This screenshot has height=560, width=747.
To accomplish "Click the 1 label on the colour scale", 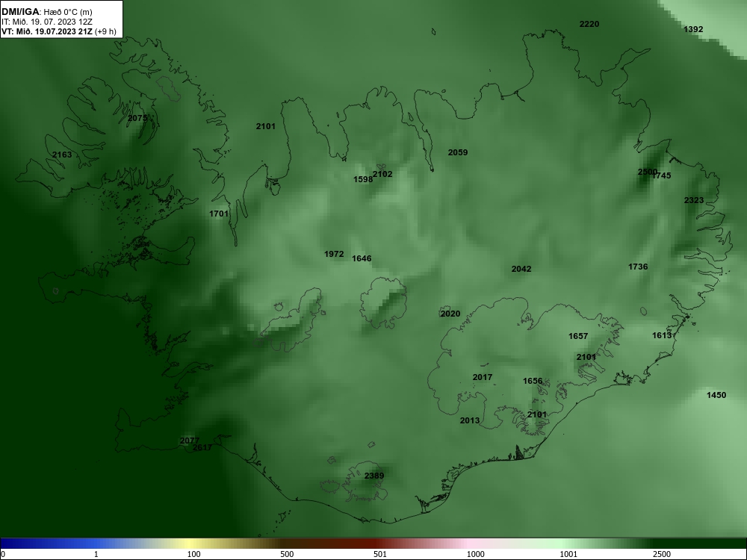I will [x=96, y=554].
